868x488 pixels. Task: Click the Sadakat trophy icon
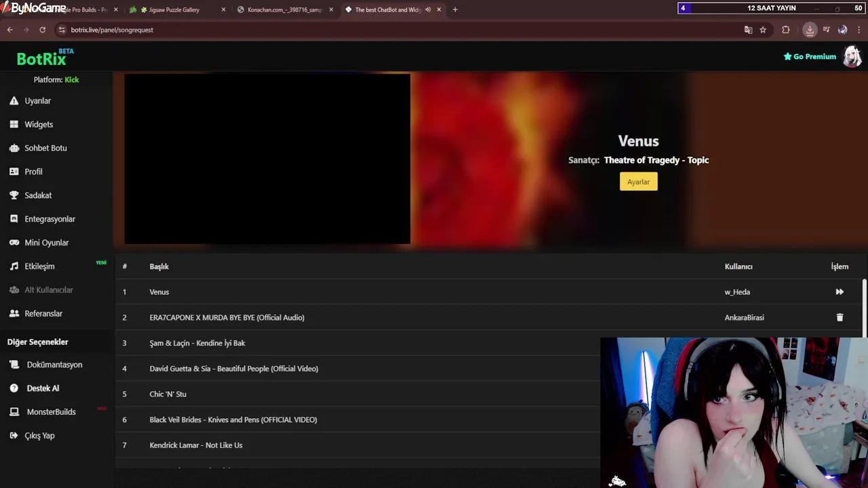14,195
